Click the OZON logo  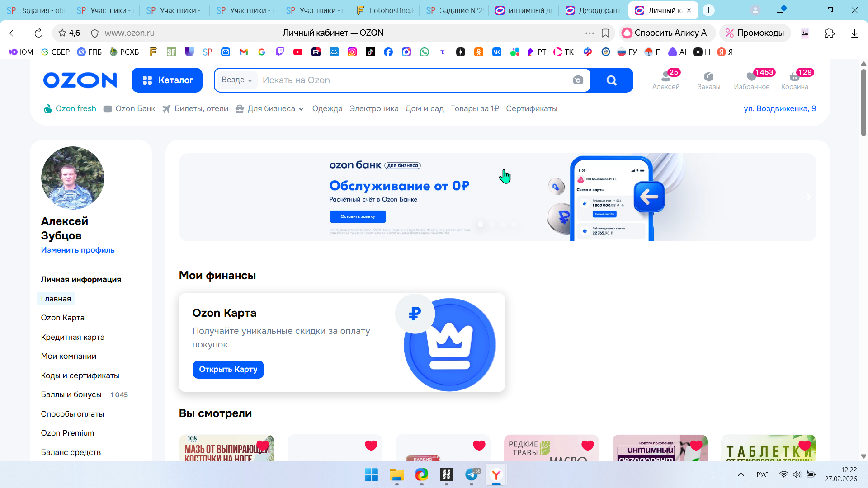pyautogui.click(x=80, y=80)
